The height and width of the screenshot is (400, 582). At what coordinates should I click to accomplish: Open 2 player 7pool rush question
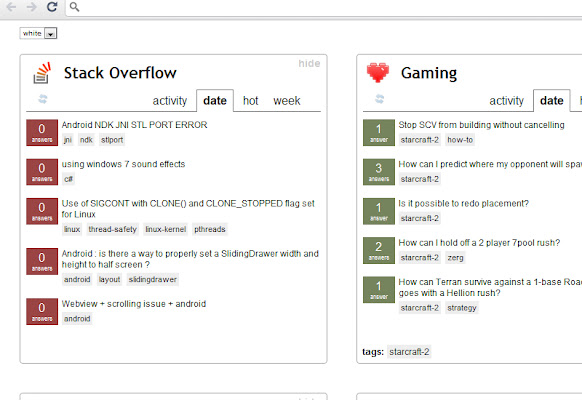point(479,243)
